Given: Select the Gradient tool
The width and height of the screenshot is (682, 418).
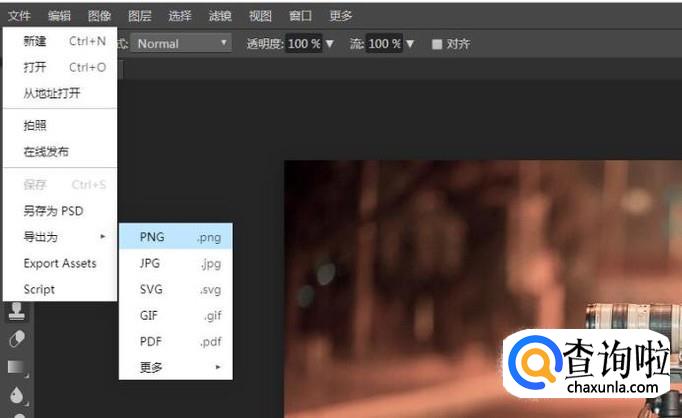Looking at the screenshot, I should [17, 367].
